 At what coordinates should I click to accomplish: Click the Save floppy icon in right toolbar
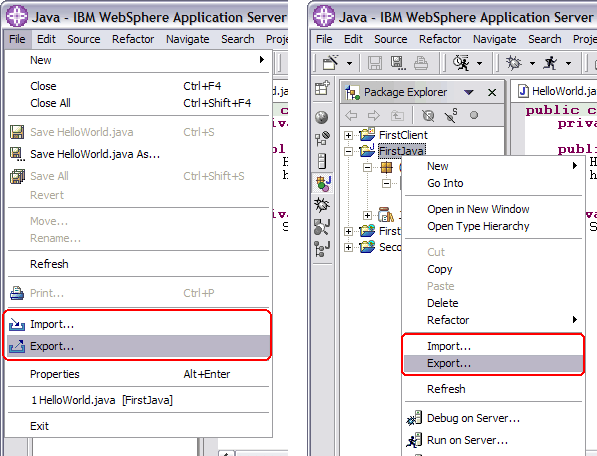(374, 63)
